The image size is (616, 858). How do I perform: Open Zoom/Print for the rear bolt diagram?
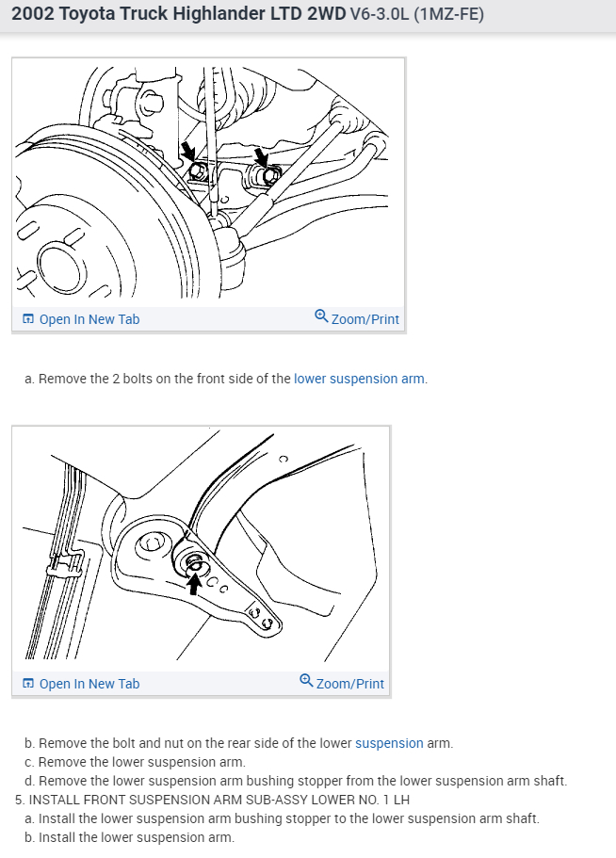pos(342,683)
